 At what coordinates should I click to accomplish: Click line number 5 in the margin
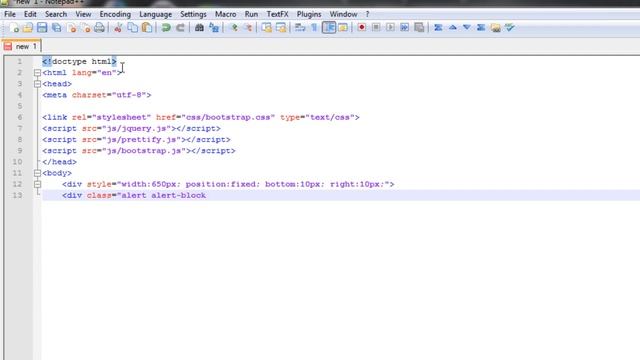20,106
